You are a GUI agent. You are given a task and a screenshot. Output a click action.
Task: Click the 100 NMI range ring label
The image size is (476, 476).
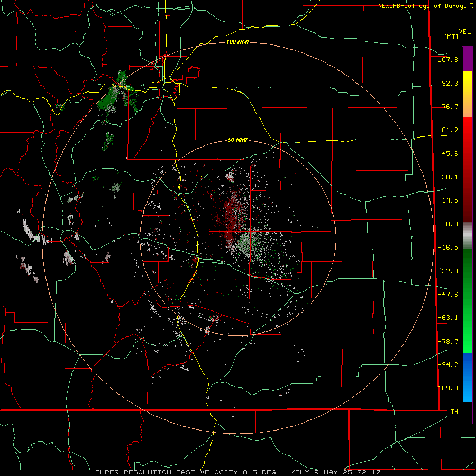[x=237, y=42]
